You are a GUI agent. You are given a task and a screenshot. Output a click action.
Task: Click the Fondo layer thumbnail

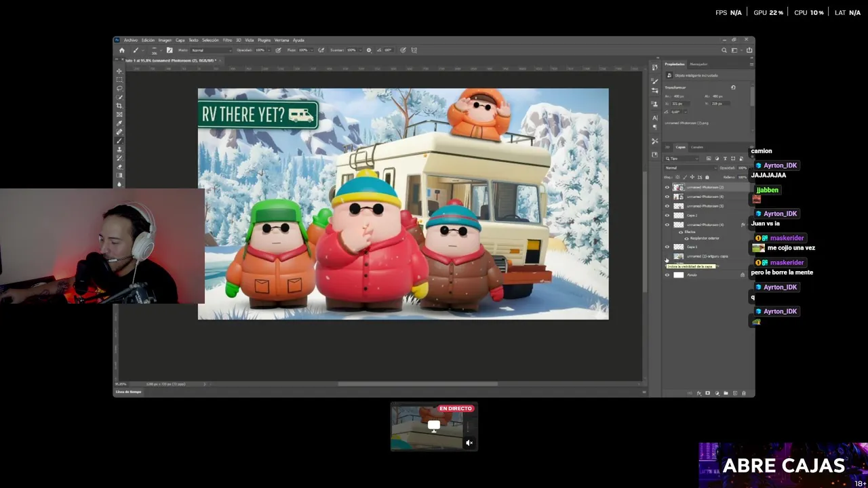[679, 275]
